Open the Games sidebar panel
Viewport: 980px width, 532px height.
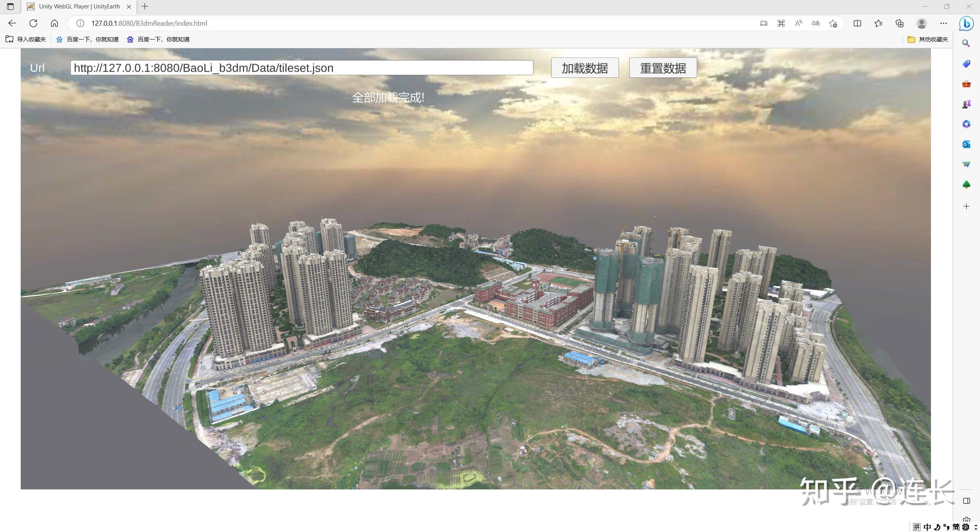pyautogui.click(x=966, y=103)
